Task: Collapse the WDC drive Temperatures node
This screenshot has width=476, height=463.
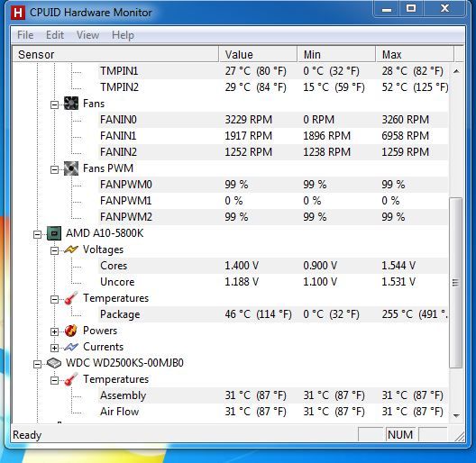Action: coord(54,380)
